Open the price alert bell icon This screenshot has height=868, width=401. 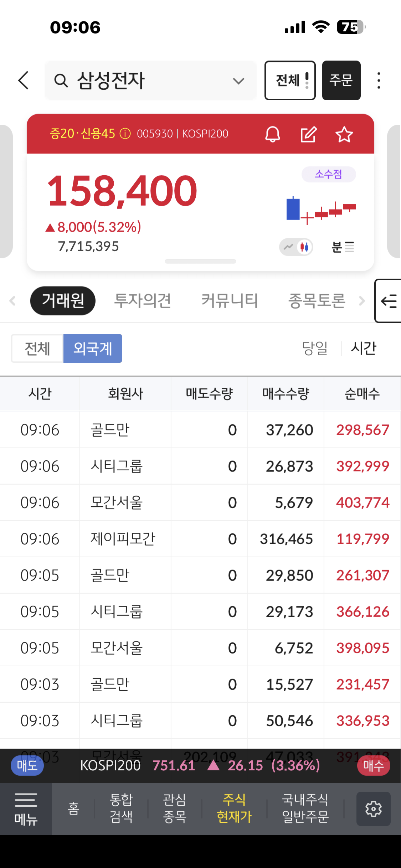tap(272, 134)
